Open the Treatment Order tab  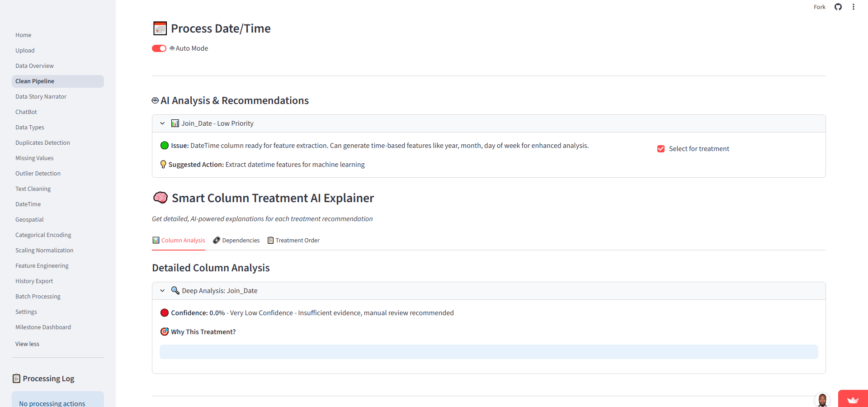point(293,240)
